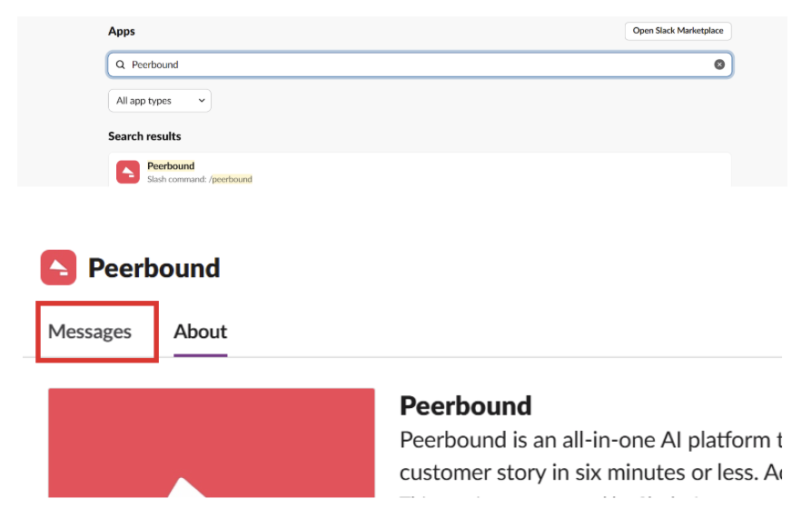Switch to the About tab
The width and height of the screenshot is (812, 518).
click(201, 332)
